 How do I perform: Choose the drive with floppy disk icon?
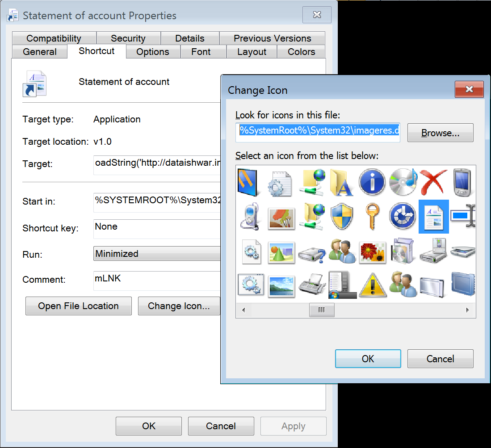click(433, 251)
